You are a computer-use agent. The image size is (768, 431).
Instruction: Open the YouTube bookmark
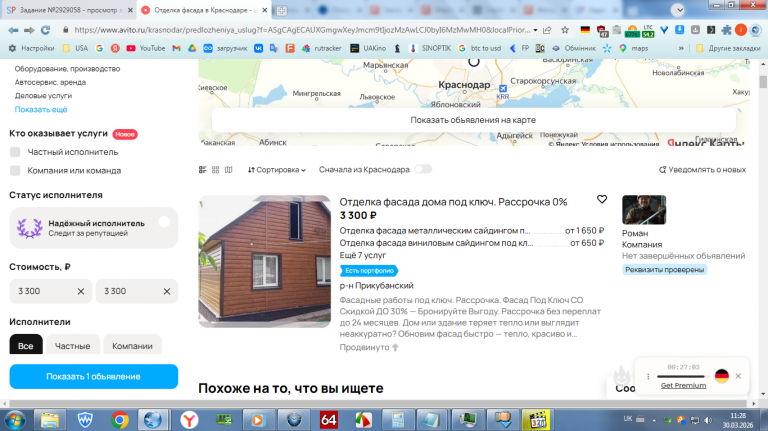(145, 48)
